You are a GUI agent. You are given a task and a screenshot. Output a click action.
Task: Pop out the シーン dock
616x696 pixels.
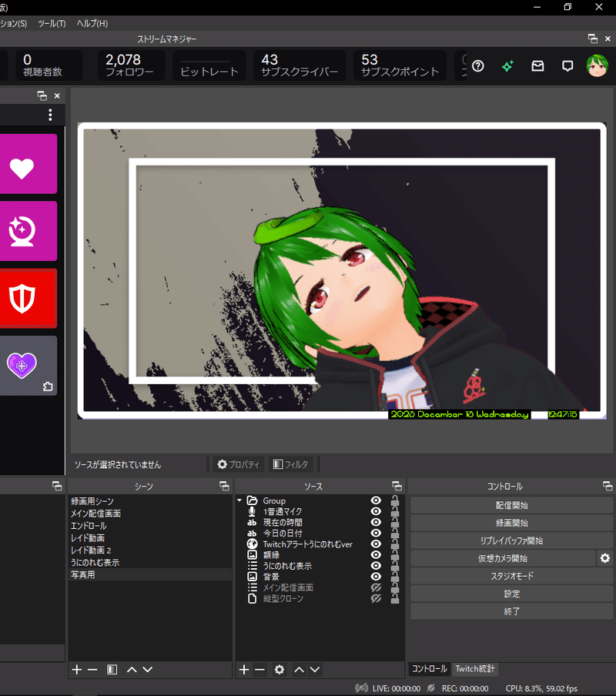click(x=224, y=486)
